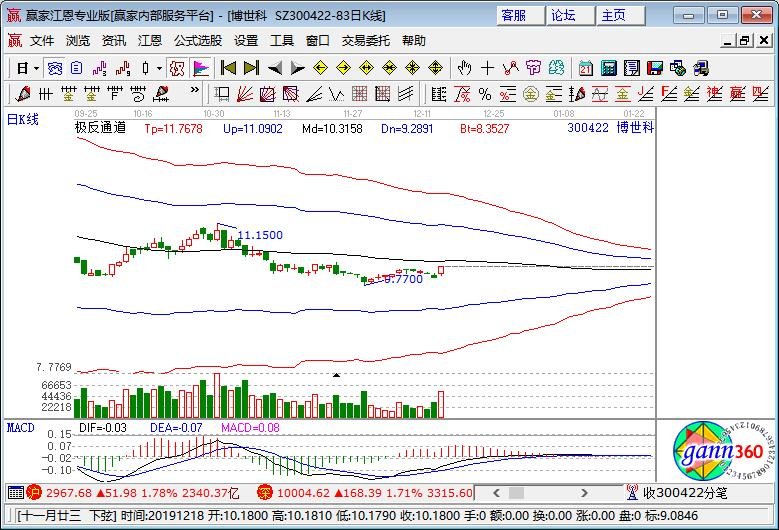This screenshot has height=530, width=779.
Task: Open the 工具 menu
Action: tap(282, 41)
